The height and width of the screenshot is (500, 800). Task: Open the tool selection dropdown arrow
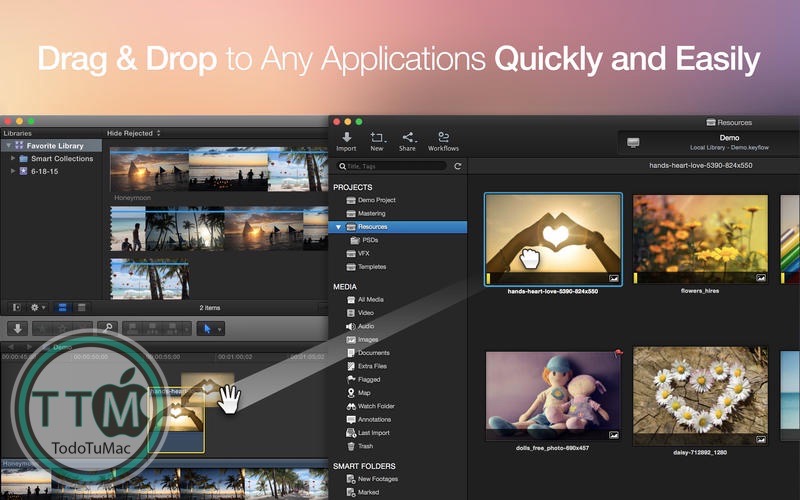coord(220,329)
